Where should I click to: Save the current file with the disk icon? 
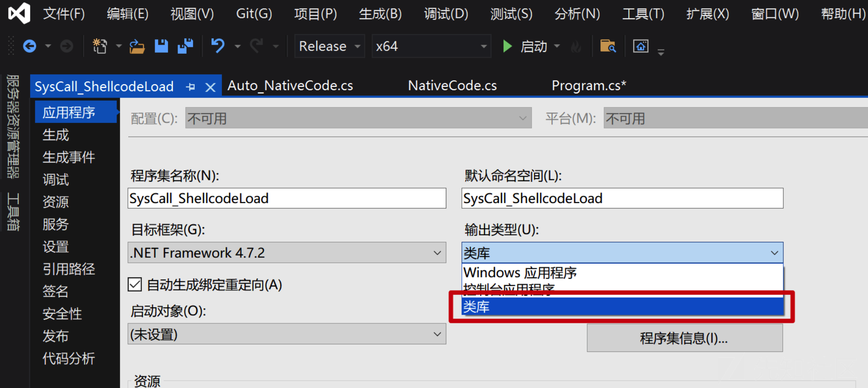pos(161,46)
